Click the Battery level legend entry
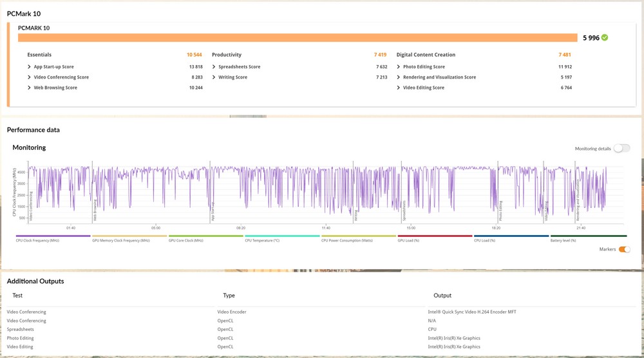Viewport: 644px width, 358px height. (588, 236)
